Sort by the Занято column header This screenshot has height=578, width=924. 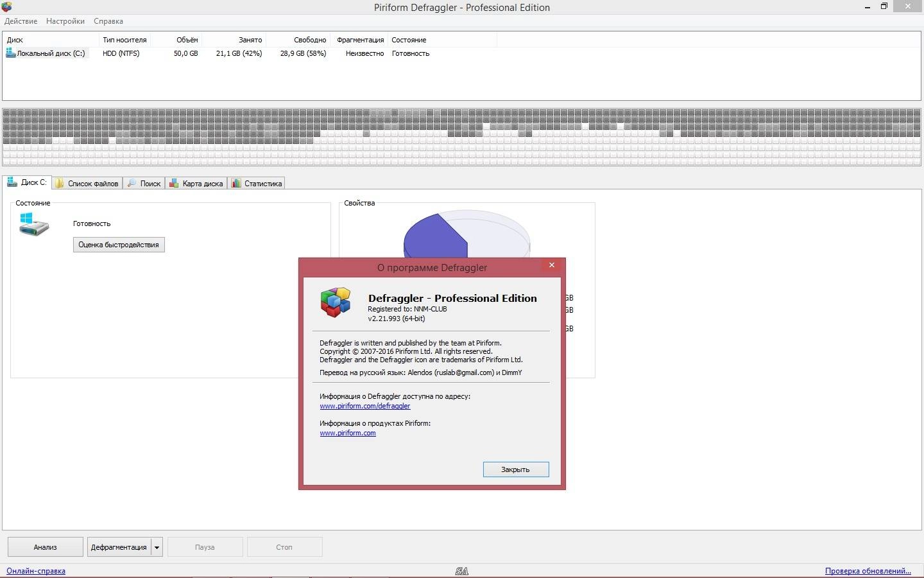click(234, 40)
